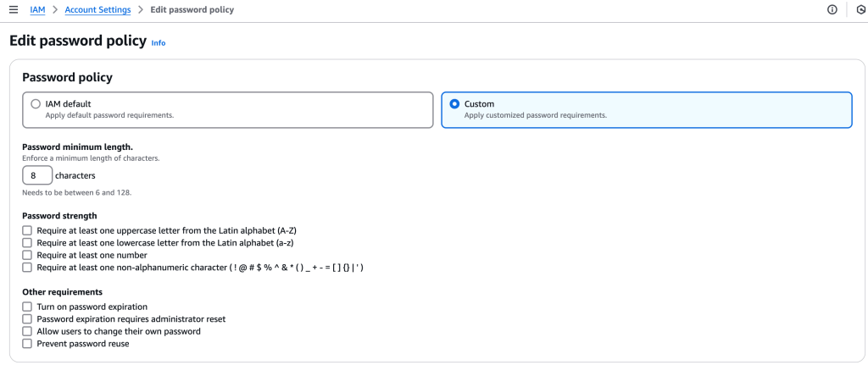Viewport: 868px width, 365px height.
Task: Open the hamburger navigation menu
Action: tap(13, 10)
